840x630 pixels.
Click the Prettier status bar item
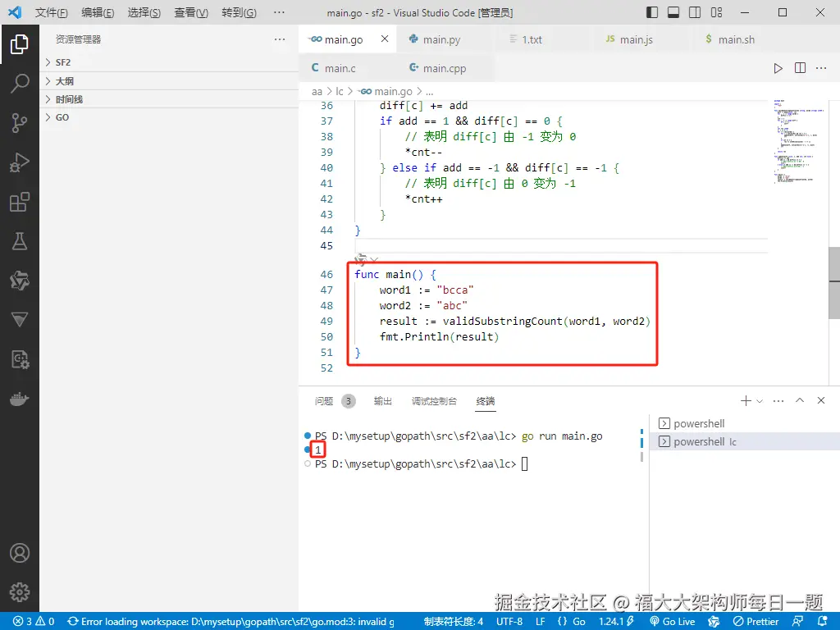click(x=756, y=622)
